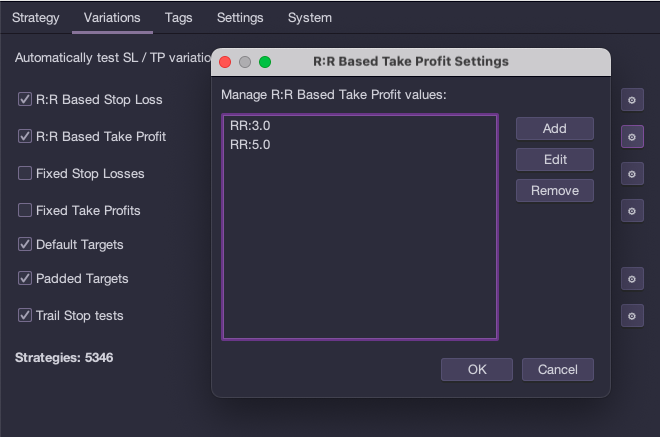660x437 pixels.
Task: Enable Fixed Take Profits checkbox
Action: tap(25, 210)
